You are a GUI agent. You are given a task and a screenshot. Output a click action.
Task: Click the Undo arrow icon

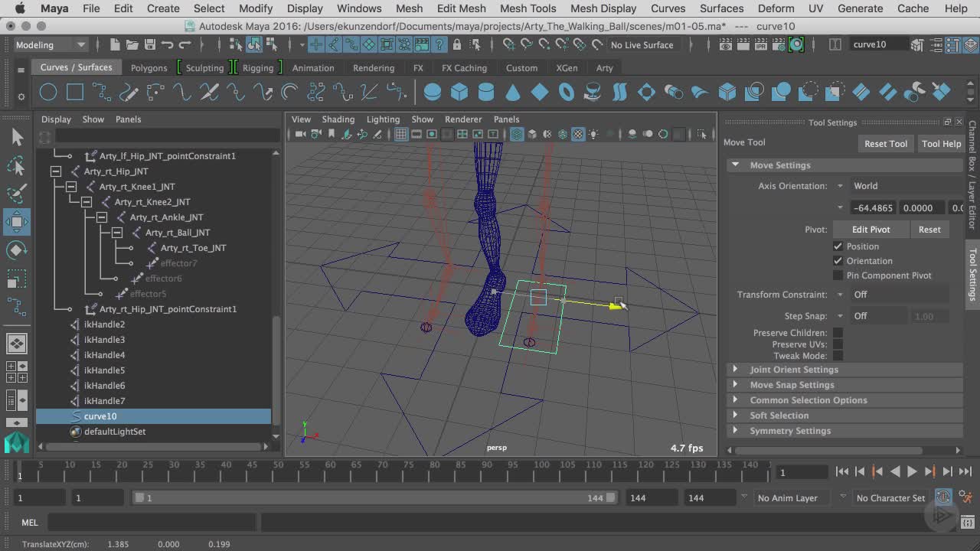tap(168, 44)
